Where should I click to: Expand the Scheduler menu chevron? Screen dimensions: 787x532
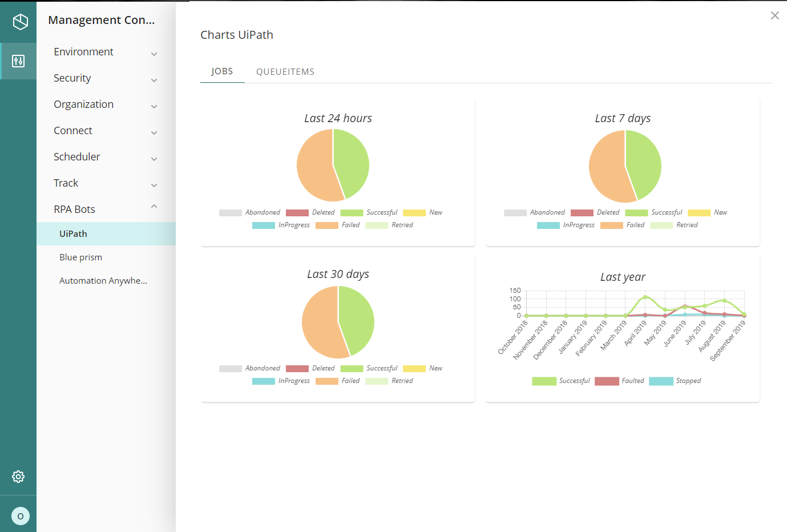click(x=154, y=159)
